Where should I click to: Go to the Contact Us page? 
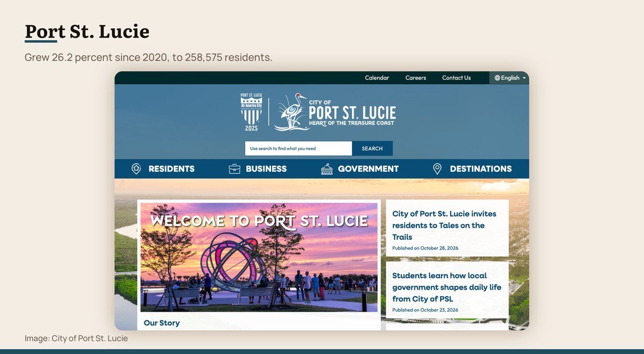[456, 78]
